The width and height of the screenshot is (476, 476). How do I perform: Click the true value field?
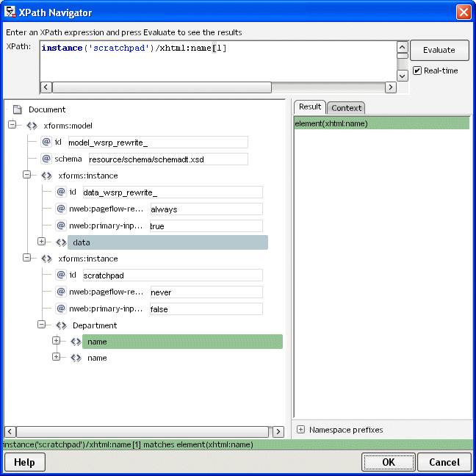click(x=206, y=226)
